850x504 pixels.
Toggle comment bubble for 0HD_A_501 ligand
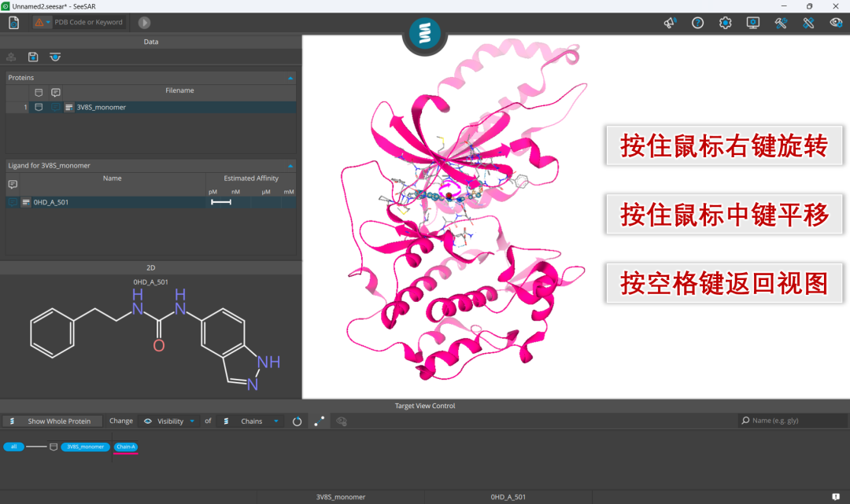(13, 202)
